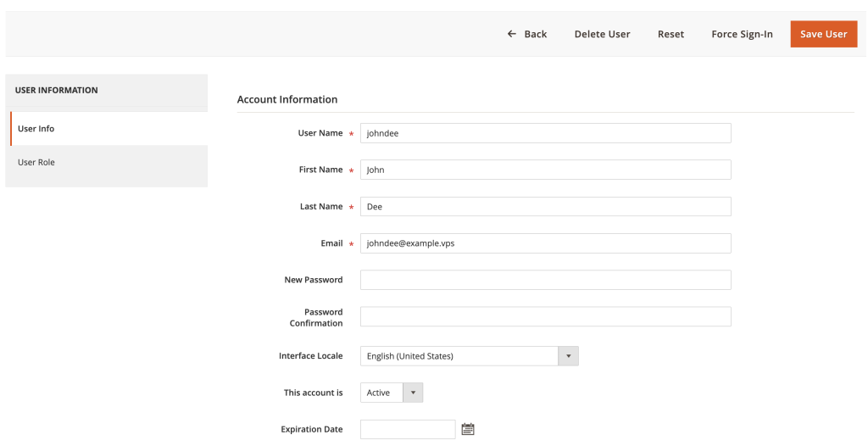The image size is (868, 446).
Task: Expand the Interface Locale dropdown
Action: point(469,356)
